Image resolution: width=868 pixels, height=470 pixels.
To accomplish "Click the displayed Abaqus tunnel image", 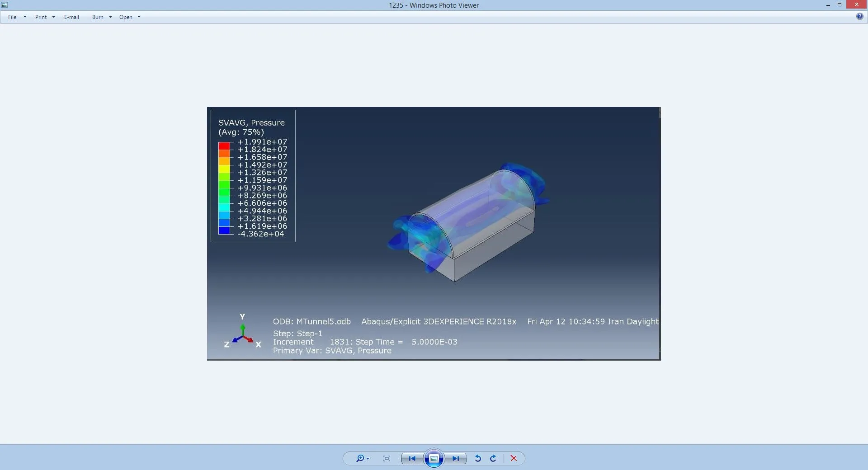I will tap(434, 233).
